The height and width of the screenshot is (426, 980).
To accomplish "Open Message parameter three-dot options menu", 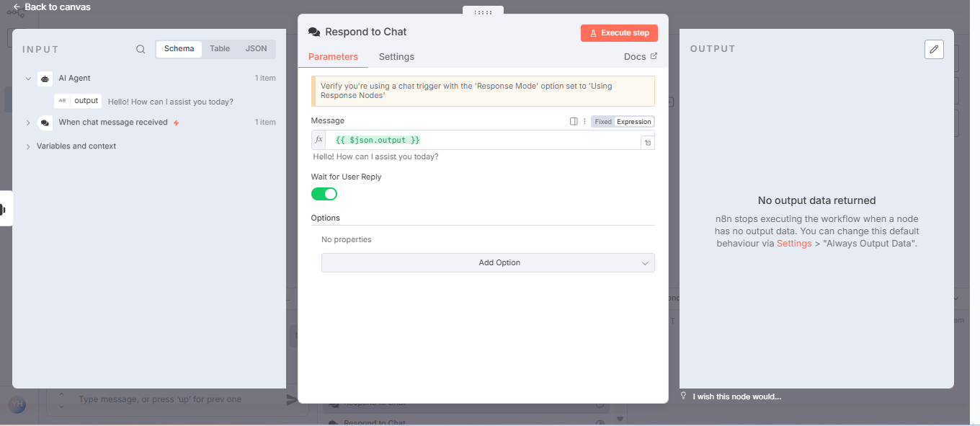I will click(x=584, y=122).
